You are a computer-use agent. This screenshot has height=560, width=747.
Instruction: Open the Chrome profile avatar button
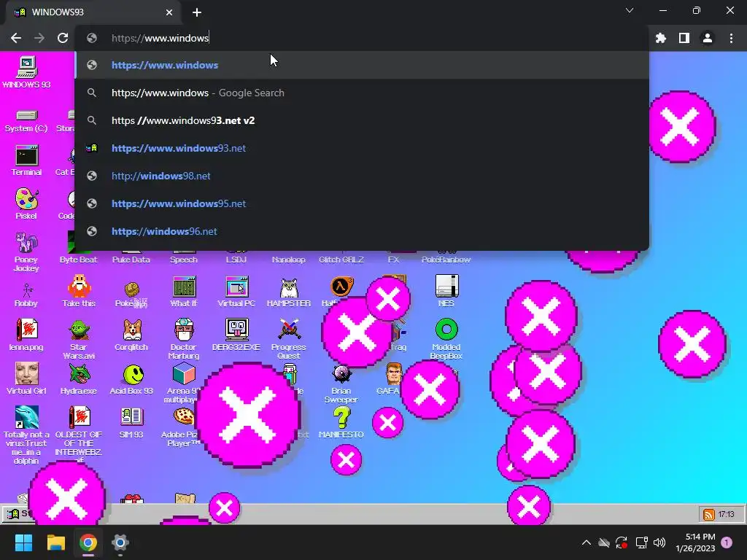pyautogui.click(x=708, y=38)
